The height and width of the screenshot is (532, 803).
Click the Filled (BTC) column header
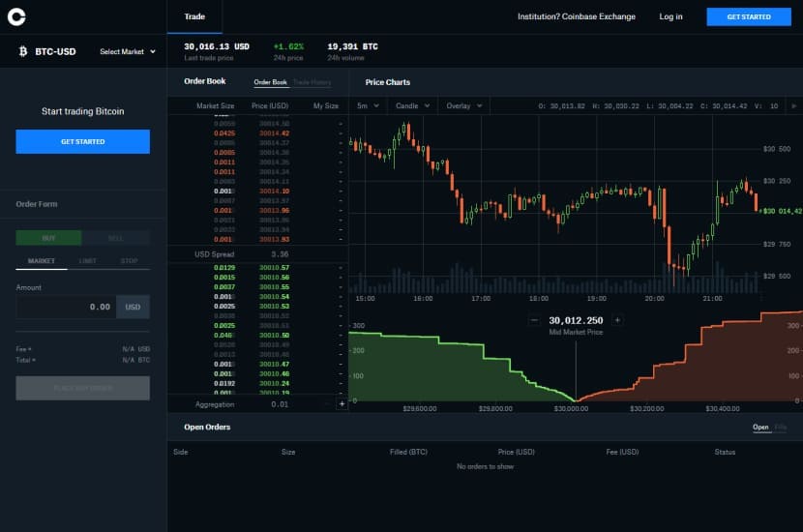click(408, 452)
